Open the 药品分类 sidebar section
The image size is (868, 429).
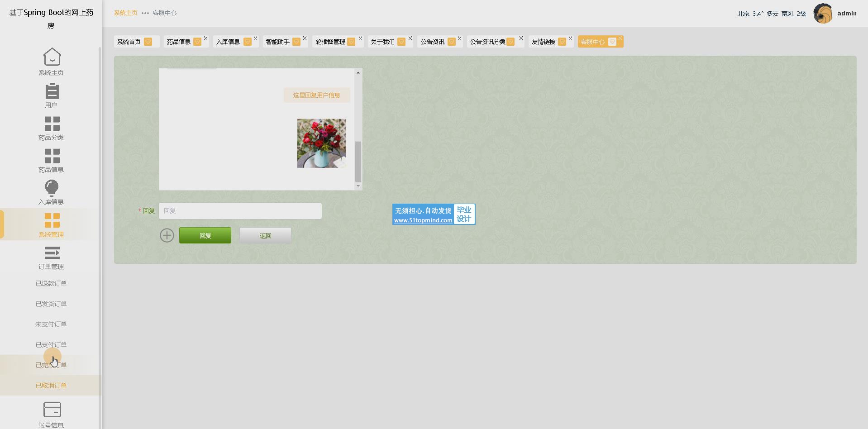tap(51, 129)
